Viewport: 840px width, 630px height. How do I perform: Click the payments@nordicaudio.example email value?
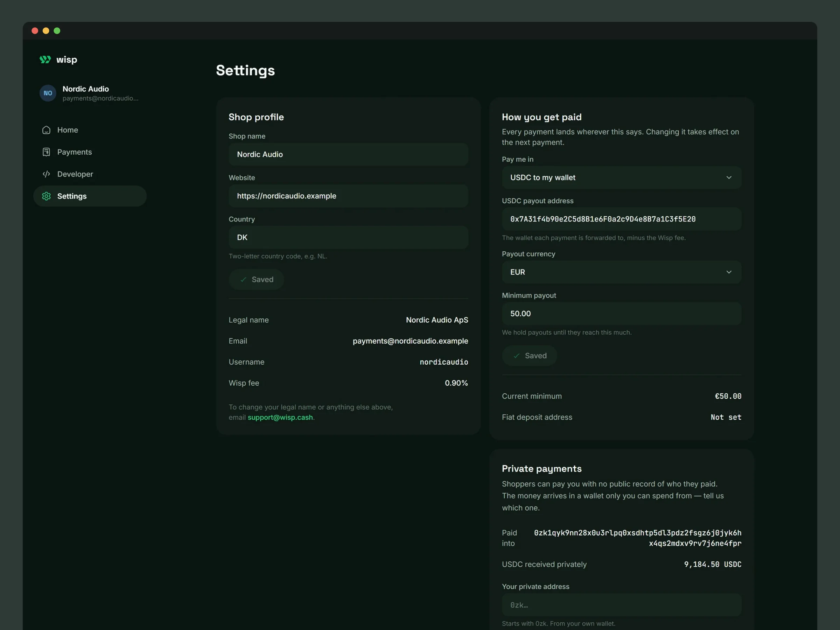[x=410, y=341]
